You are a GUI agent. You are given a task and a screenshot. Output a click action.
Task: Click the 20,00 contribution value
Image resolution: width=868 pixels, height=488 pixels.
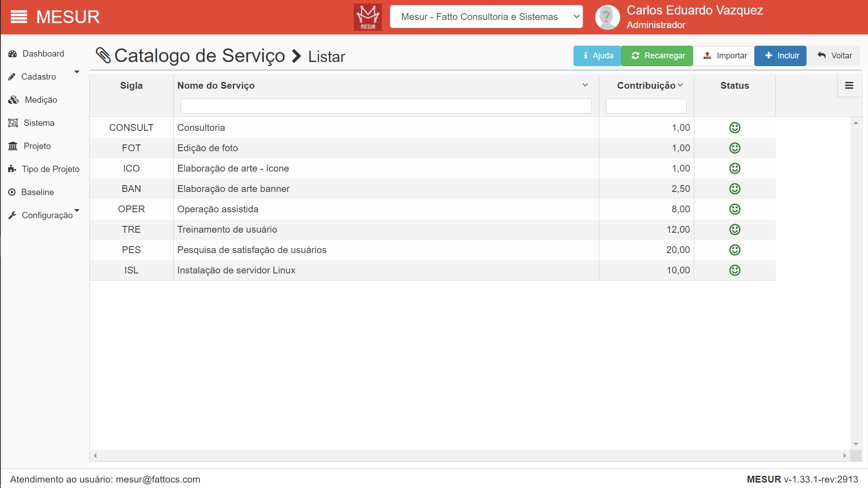(678, 250)
